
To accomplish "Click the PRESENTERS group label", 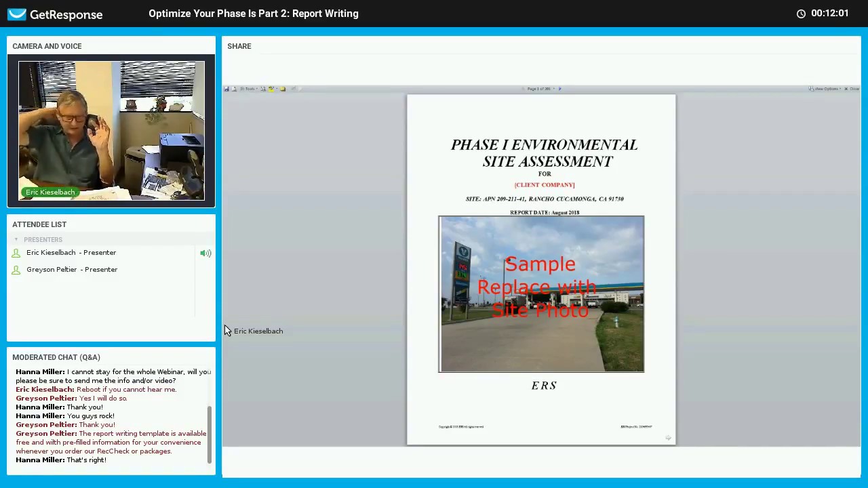I will point(43,240).
